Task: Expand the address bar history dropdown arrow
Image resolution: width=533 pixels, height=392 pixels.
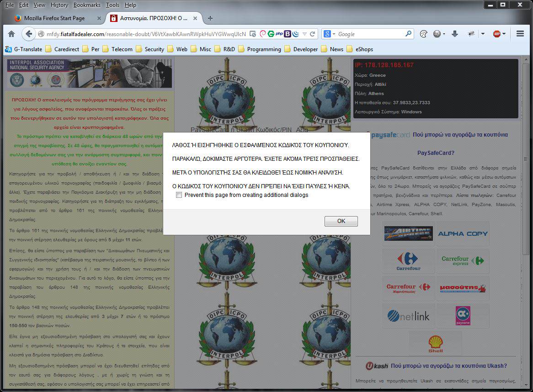Action: click(304, 34)
